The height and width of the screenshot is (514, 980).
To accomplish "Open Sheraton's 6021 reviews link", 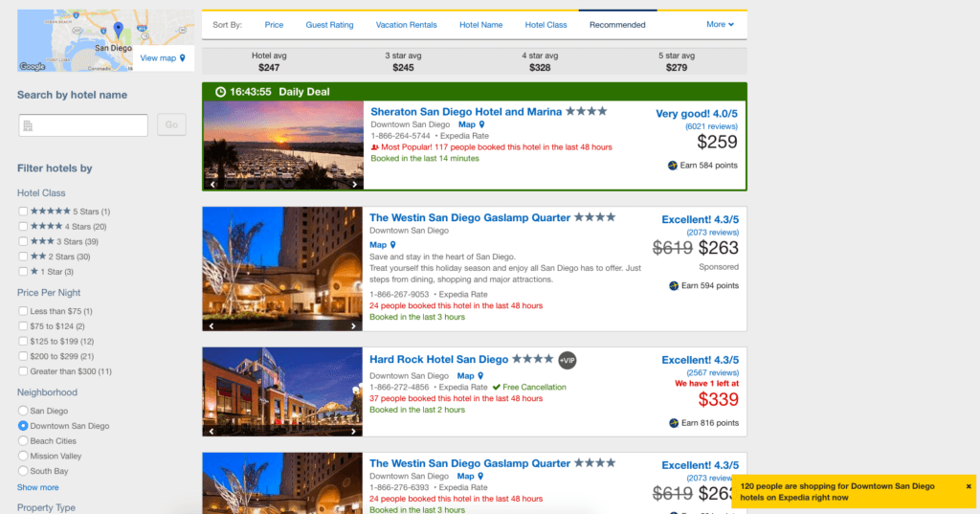I will coord(711,126).
